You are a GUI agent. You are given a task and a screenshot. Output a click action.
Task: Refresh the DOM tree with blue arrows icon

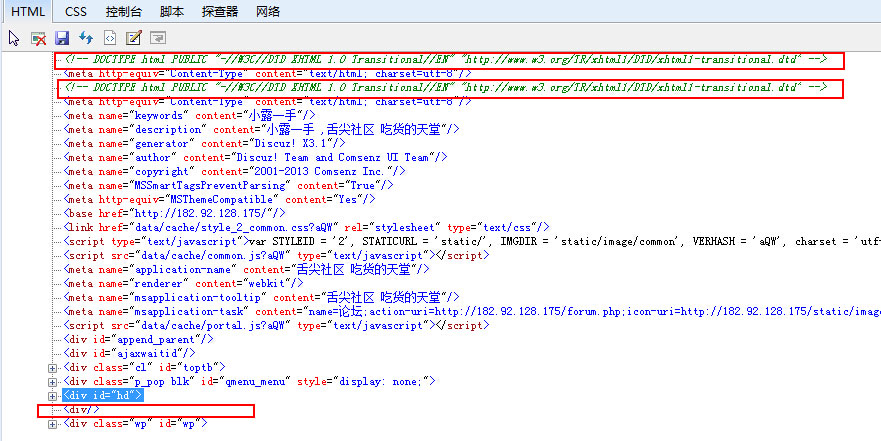pyautogui.click(x=85, y=38)
